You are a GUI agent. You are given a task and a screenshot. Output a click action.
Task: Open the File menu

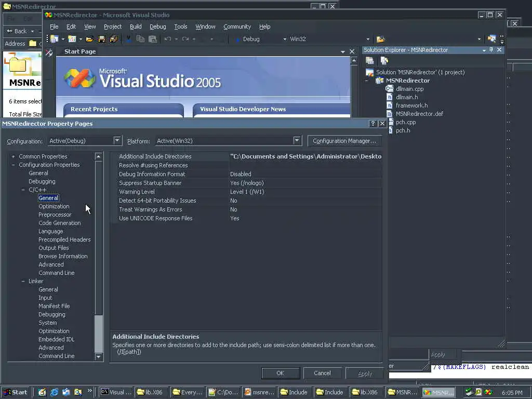(x=54, y=26)
